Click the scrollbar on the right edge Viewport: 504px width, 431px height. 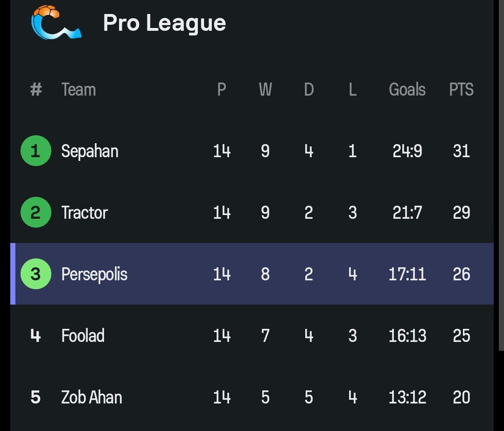point(501,175)
